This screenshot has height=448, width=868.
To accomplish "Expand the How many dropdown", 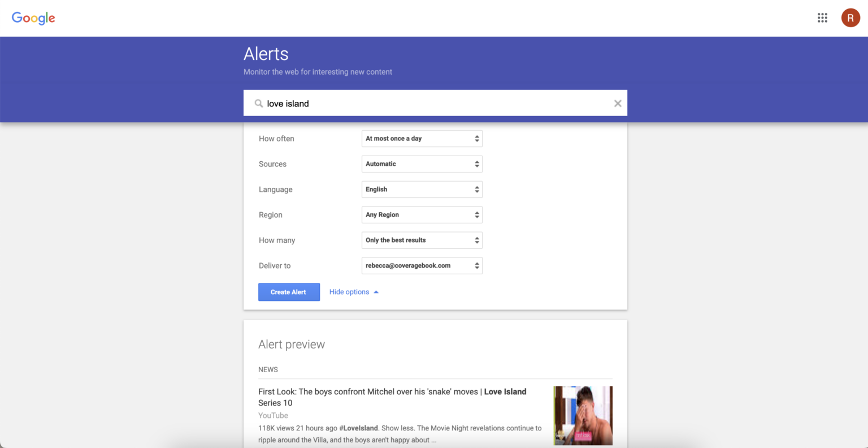I will [422, 240].
